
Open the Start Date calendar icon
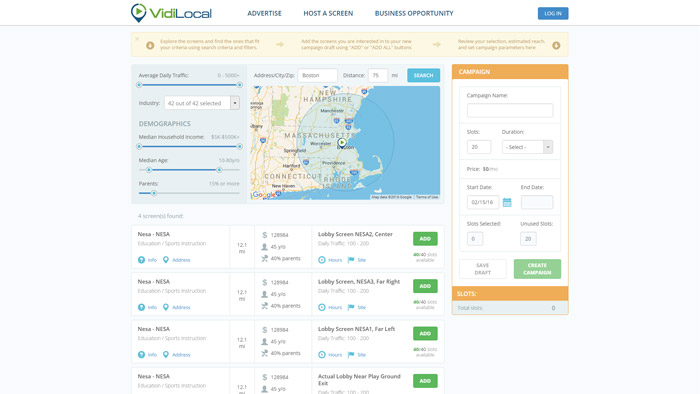(507, 202)
